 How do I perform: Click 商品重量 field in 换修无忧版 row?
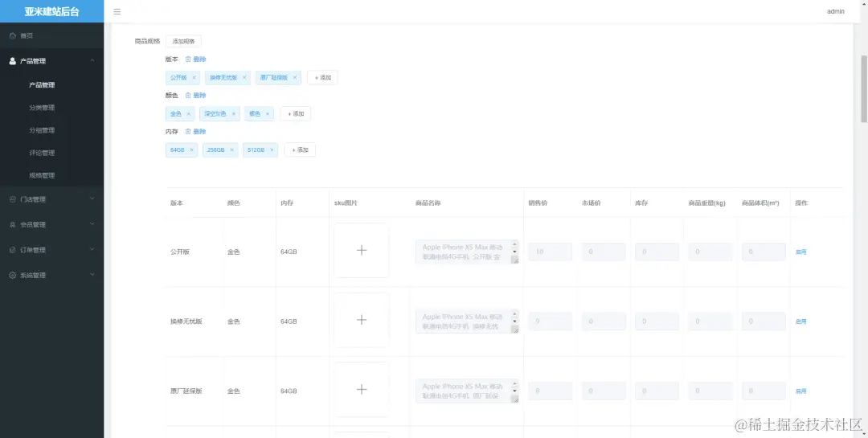click(x=710, y=321)
